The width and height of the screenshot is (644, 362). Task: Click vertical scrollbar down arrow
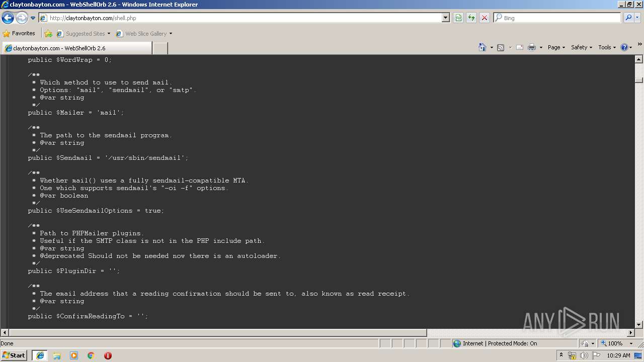point(639,325)
